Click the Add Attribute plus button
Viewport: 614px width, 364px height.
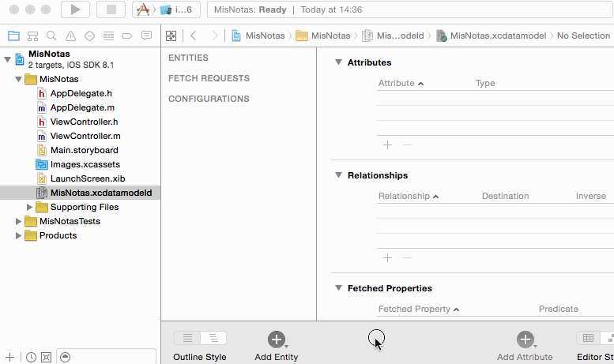[x=525, y=340]
